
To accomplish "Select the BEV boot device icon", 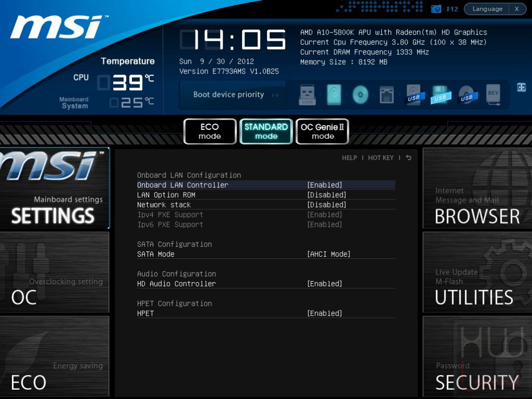I will (x=493, y=94).
